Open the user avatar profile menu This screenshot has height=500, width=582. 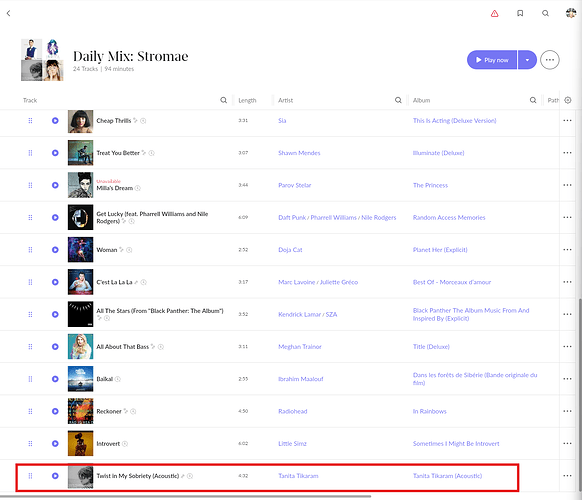click(571, 13)
